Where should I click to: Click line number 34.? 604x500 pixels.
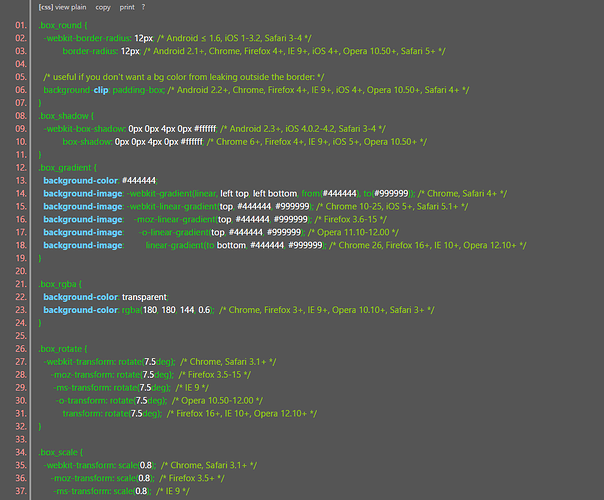(21, 452)
